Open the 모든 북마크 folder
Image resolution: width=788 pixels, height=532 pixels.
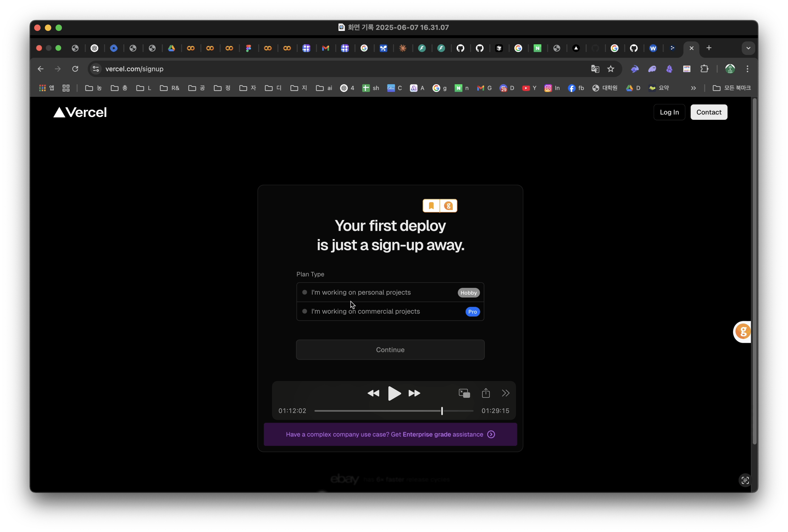tap(732, 88)
